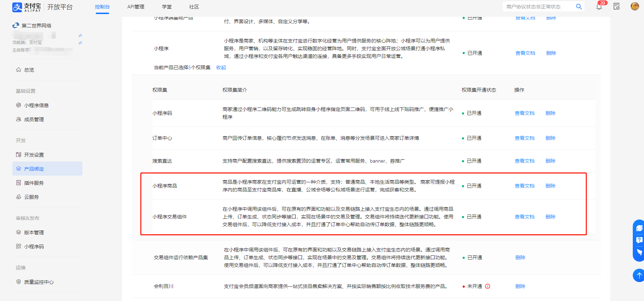
Task: Click the back-to-top arrow button
Action: tap(639, 275)
